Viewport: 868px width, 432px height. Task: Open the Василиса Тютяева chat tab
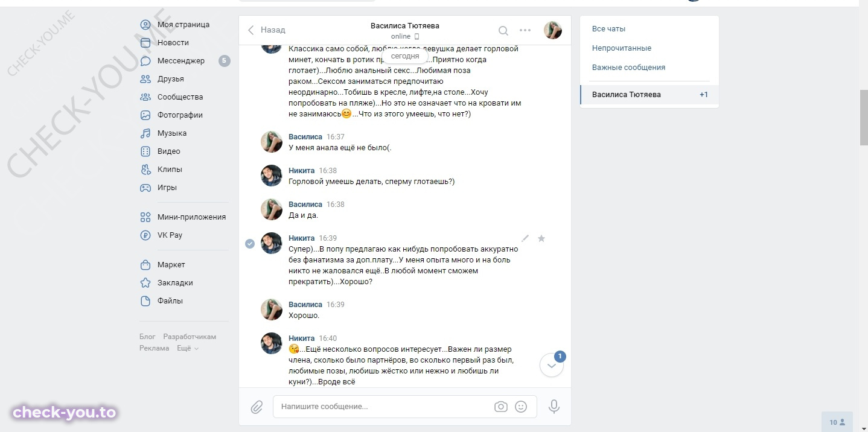(x=649, y=95)
